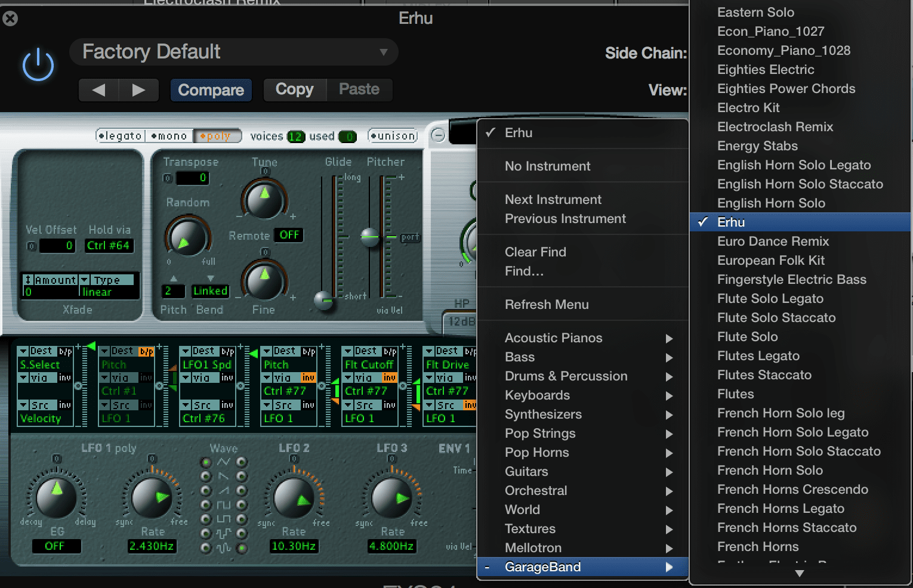Click the voices 12 value
Viewport: 913px width, 588px height.
295,137
